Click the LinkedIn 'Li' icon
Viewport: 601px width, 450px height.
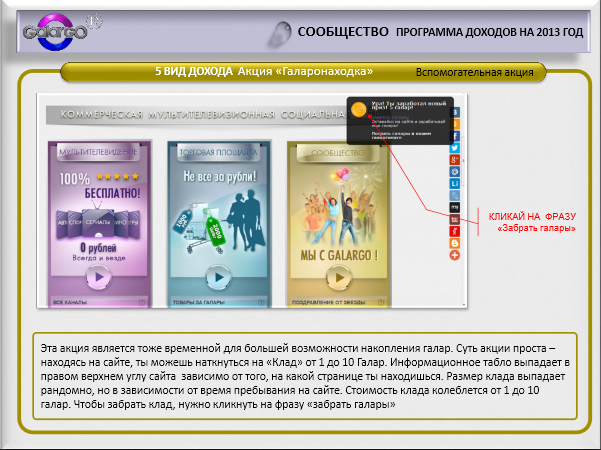tap(455, 184)
